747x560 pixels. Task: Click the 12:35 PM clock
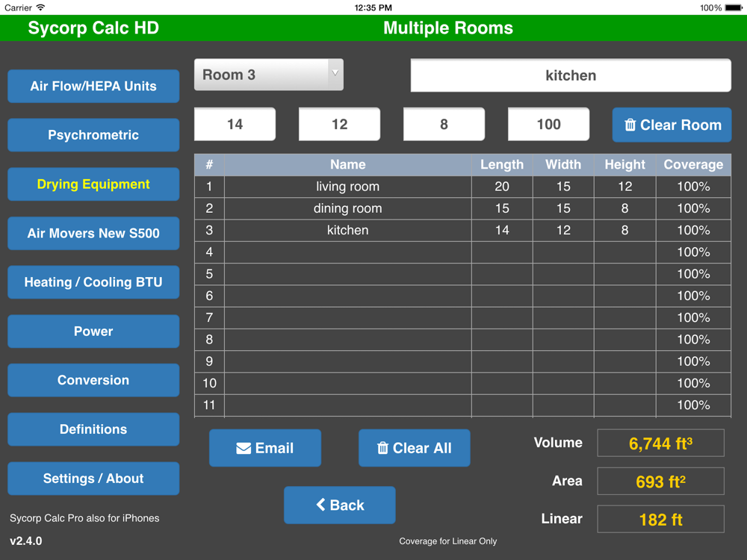pyautogui.click(x=373, y=7)
